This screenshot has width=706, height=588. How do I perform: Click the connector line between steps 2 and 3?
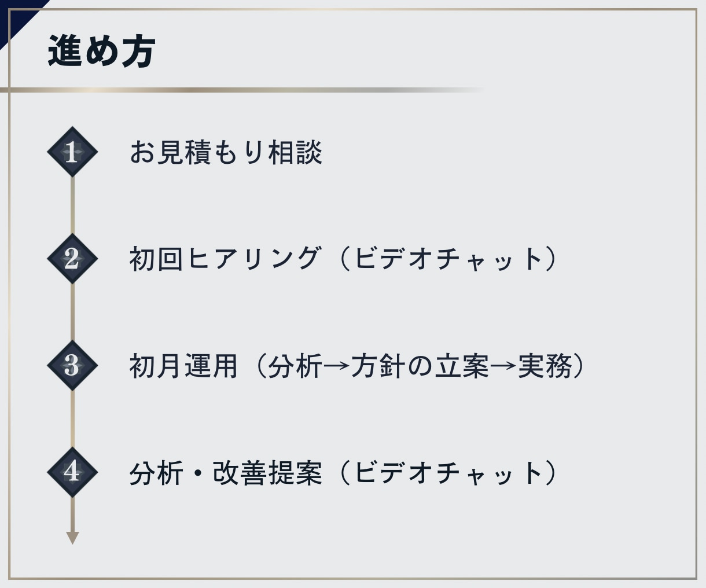click(72, 312)
